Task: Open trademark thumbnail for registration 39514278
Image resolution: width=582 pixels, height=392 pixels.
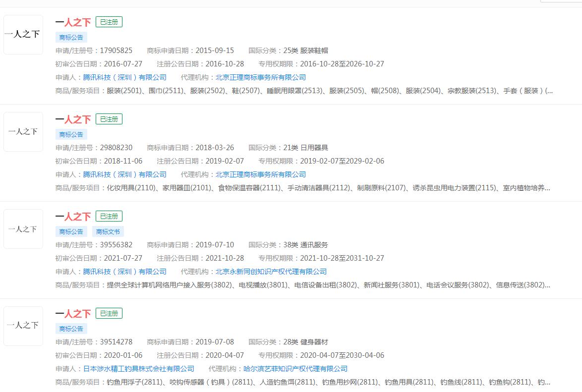Action: coord(23,326)
